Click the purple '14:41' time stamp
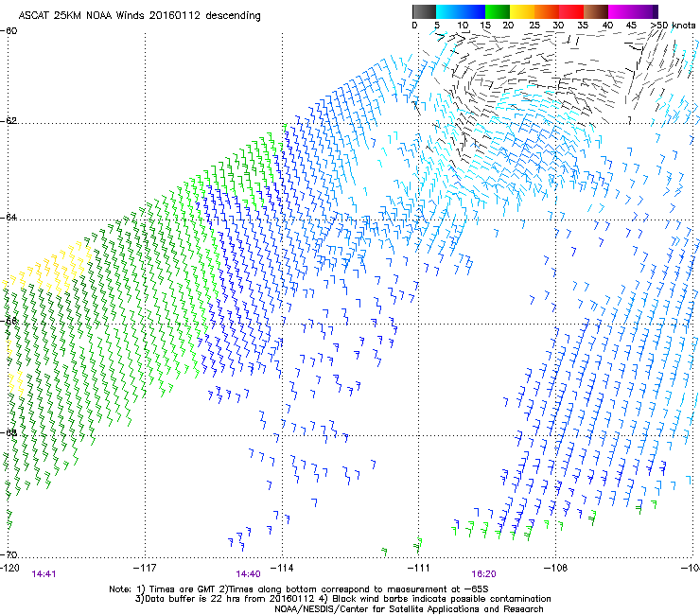 (x=44, y=574)
